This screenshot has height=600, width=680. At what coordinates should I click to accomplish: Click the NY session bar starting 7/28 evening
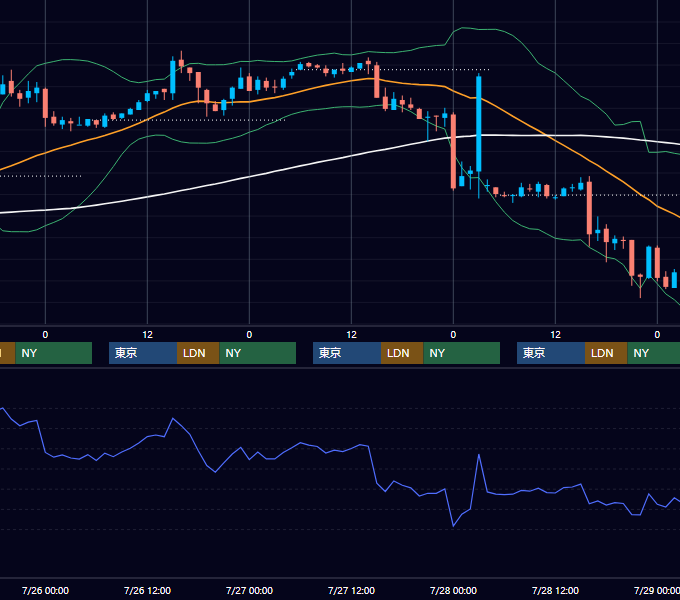(654, 353)
